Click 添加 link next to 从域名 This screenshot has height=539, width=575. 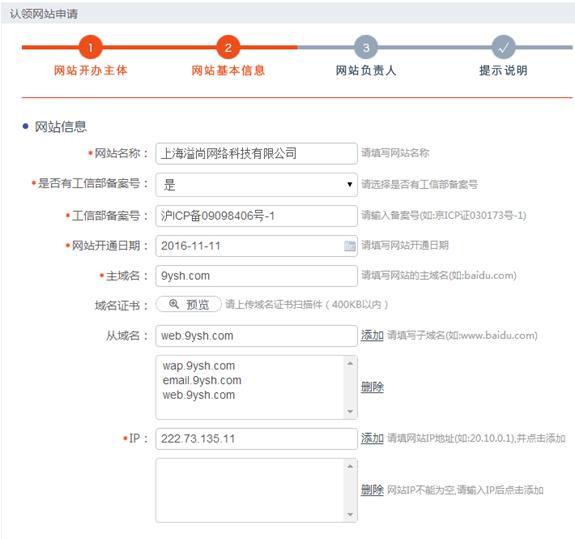tap(372, 335)
